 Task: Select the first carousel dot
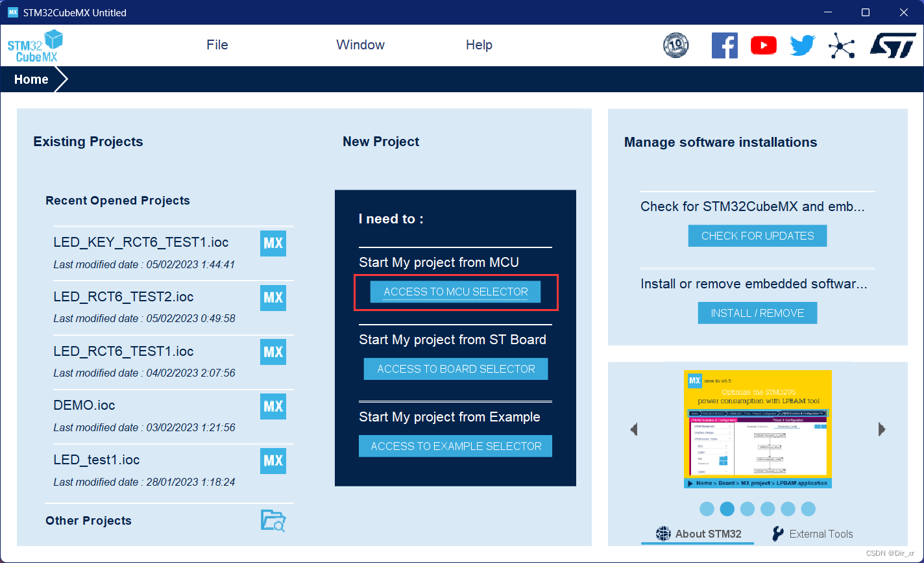point(707,508)
